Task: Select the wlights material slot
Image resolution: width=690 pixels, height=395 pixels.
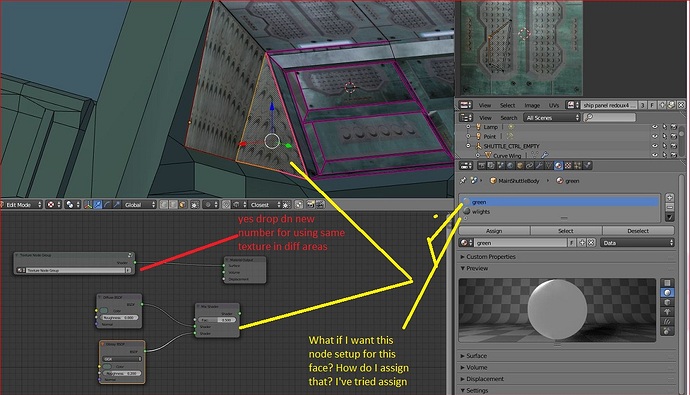Action: click(x=560, y=212)
